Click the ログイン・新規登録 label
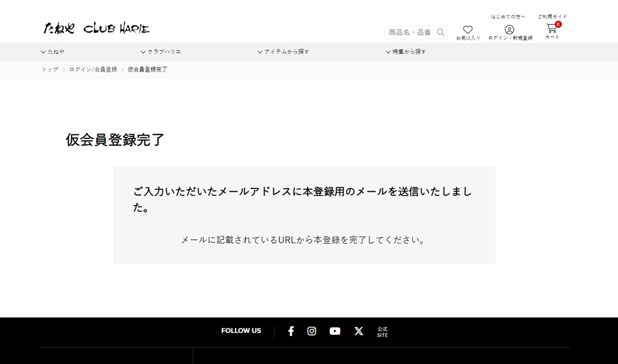The width and height of the screenshot is (618, 364). [511, 38]
